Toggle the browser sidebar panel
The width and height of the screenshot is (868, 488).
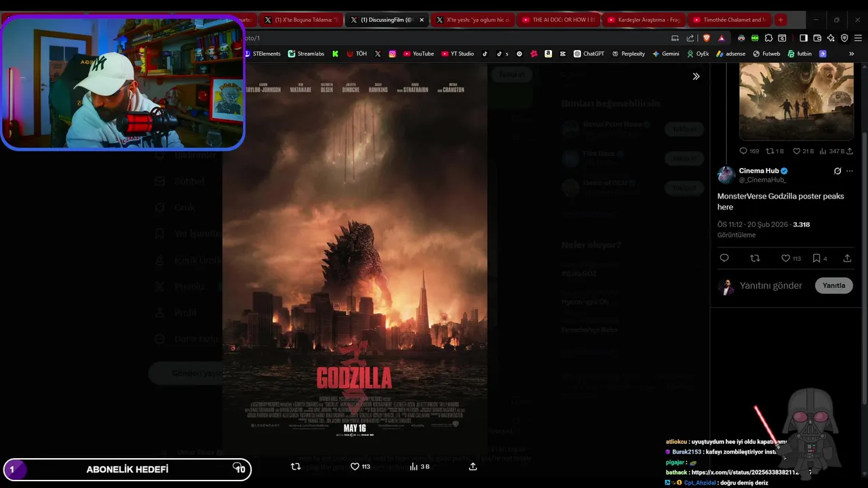click(x=804, y=38)
